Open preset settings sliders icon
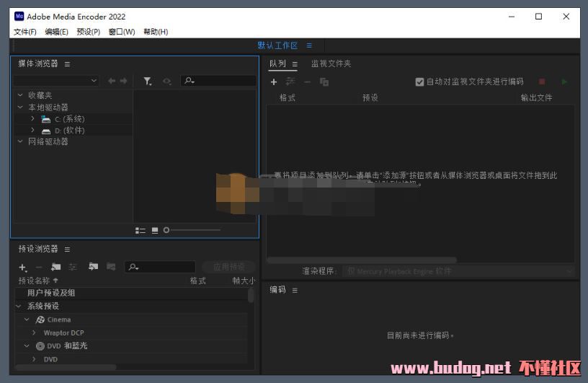588x383 pixels. (x=73, y=267)
